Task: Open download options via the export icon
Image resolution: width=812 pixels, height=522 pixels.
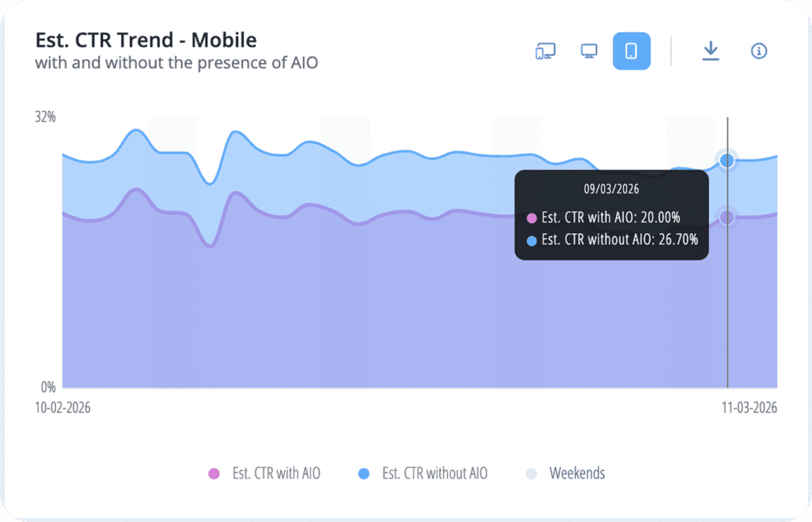Action: click(x=710, y=51)
